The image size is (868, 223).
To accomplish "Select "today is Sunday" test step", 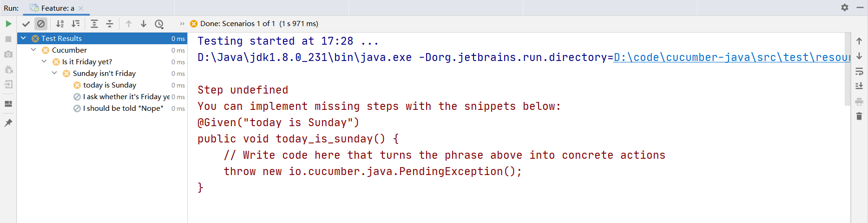I will [110, 85].
